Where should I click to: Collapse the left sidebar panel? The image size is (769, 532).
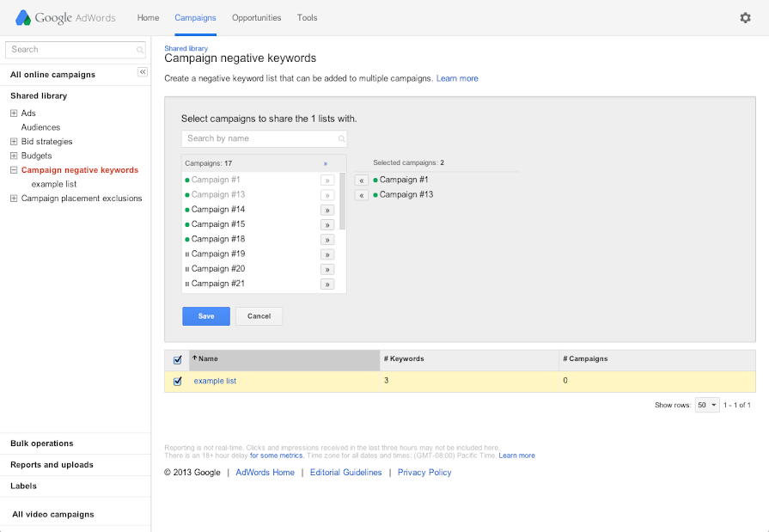143,72
